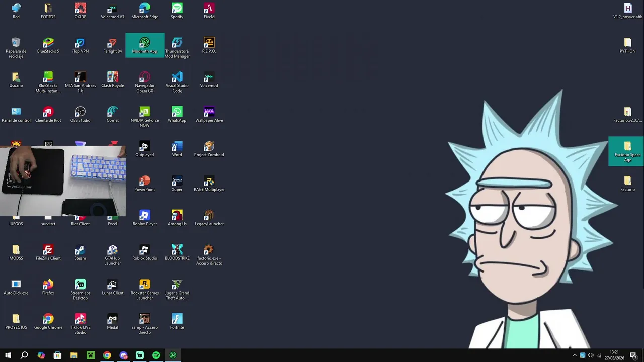Launch Minecraft from the taskbar
Screen dimensions: 644x362
(91, 355)
